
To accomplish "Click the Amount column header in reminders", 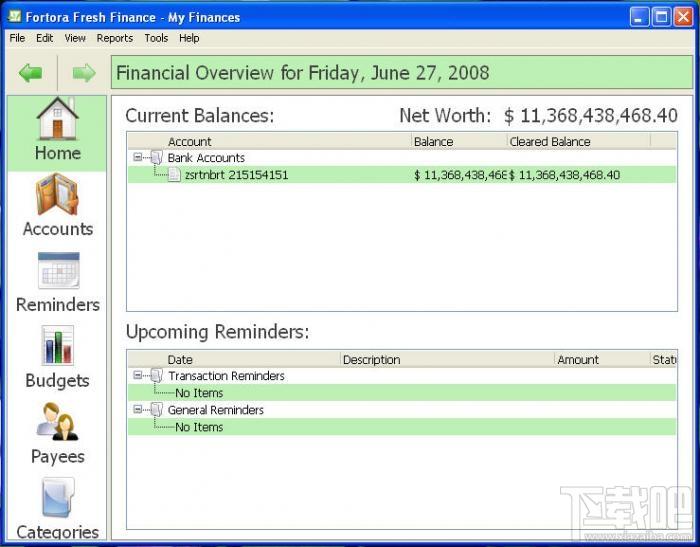I will [600, 360].
